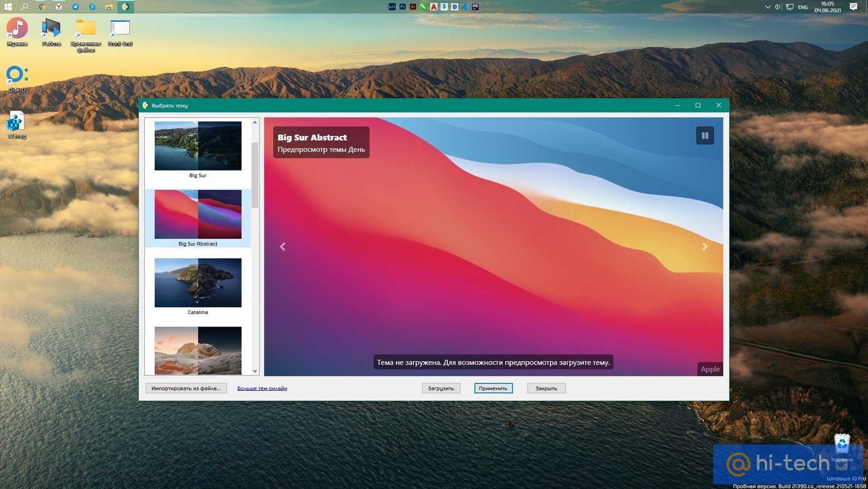Pause the theme preview slideshow

coord(705,135)
